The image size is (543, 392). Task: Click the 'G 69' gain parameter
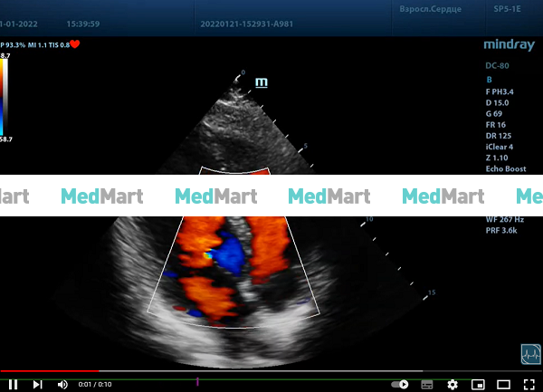coord(494,114)
